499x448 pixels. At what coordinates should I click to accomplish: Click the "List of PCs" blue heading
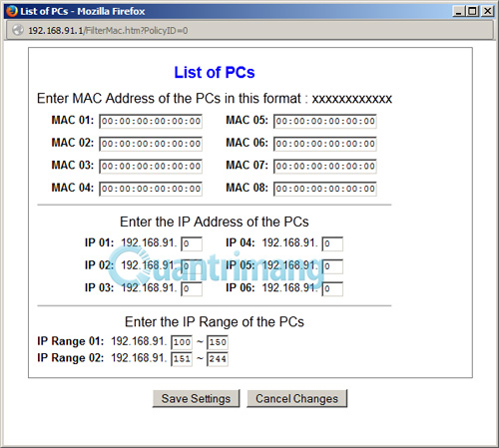point(215,73)
